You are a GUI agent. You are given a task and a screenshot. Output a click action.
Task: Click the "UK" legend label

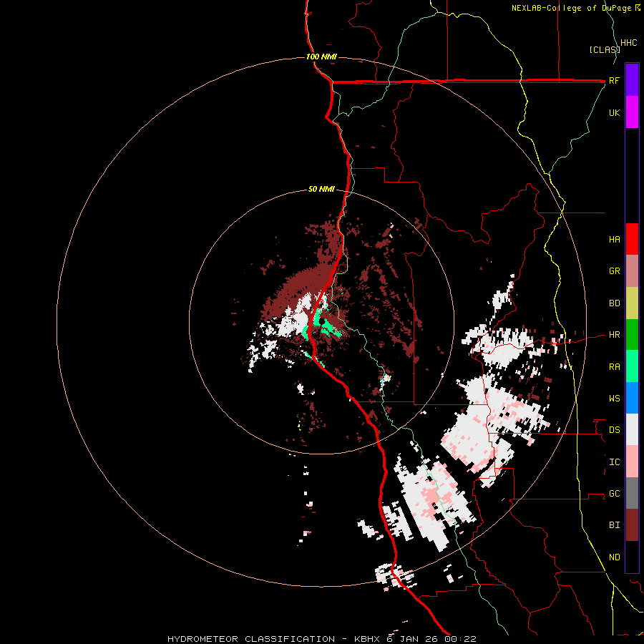coord(614,112)
